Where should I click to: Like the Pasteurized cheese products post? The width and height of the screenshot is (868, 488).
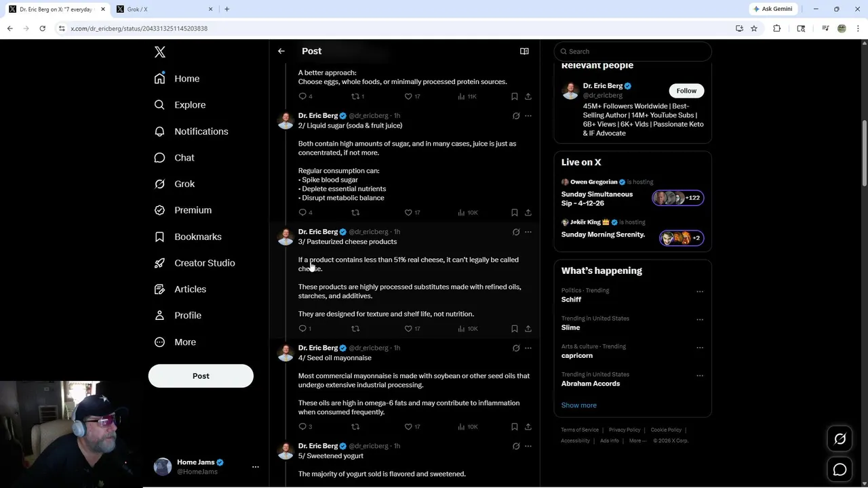pyautogui.click(x=408, y=329)
